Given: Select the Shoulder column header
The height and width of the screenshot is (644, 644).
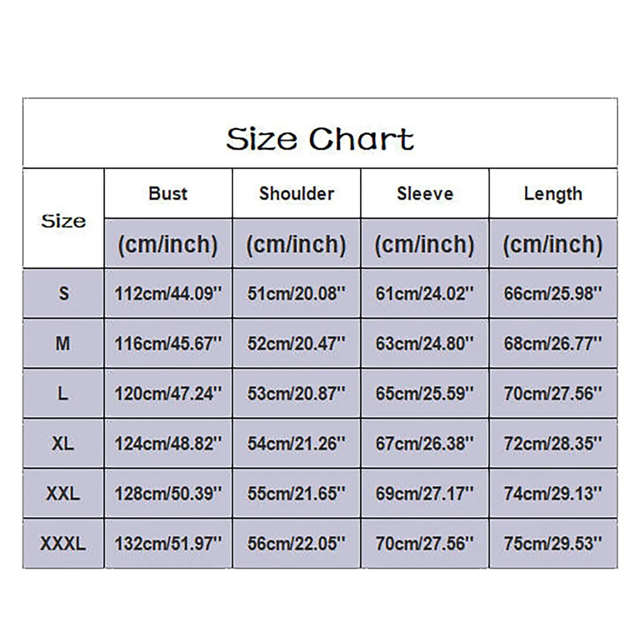Looking at the screenshot, I should tap(297, 194).
